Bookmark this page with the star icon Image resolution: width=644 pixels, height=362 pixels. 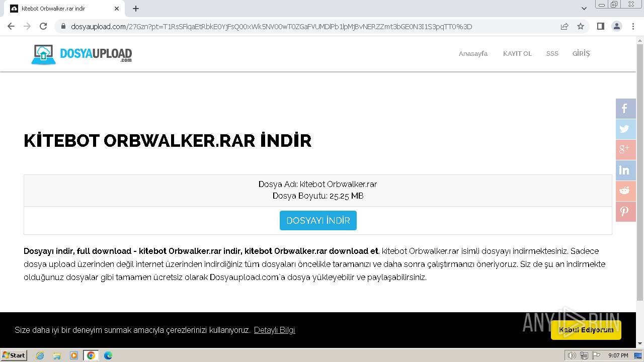pos(581,26)
